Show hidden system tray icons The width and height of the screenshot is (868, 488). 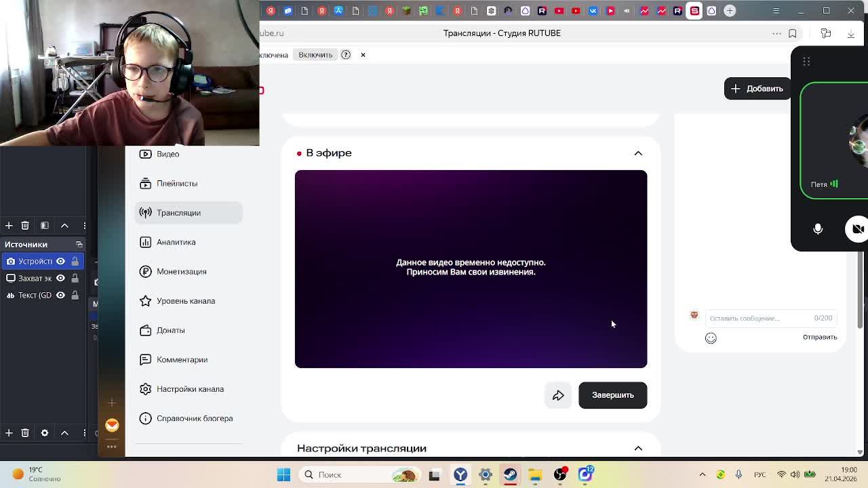pyautogui.click(x=703, y=475)
